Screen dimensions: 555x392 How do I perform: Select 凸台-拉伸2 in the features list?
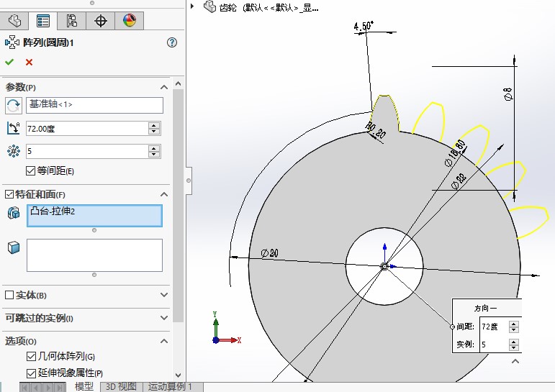[x=53, y=211]
